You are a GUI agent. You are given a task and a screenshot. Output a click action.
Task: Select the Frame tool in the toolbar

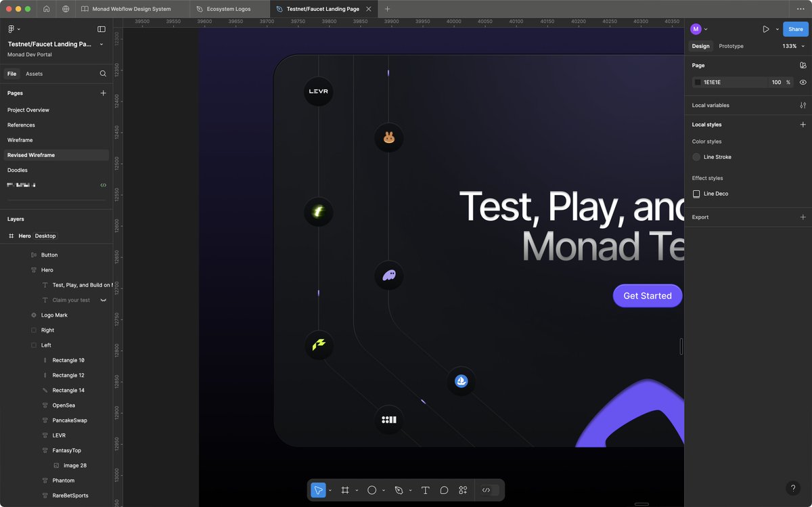point(345,490)
